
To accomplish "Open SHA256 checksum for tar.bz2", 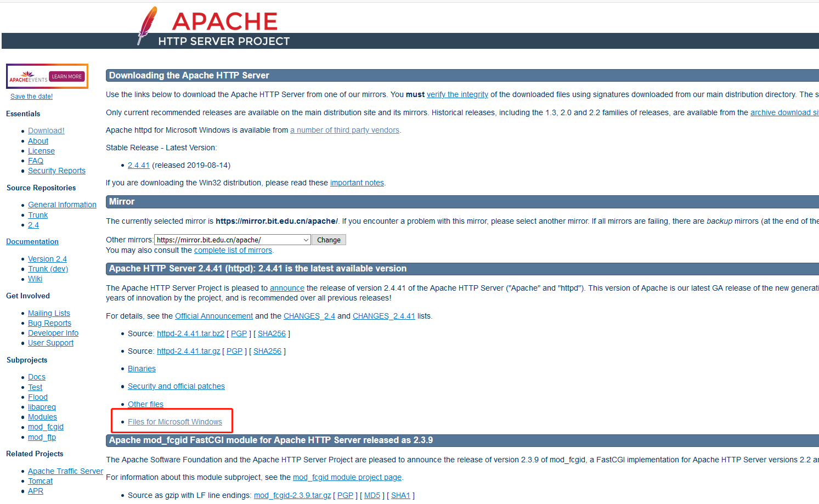I will (272, 333).
